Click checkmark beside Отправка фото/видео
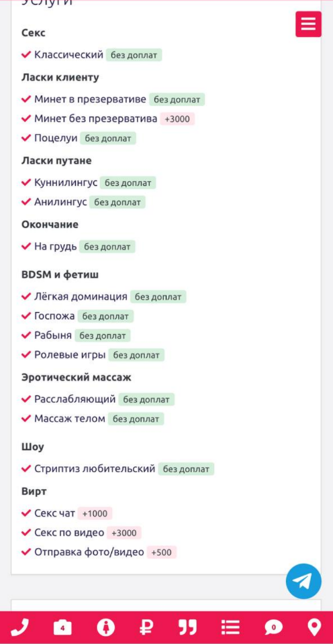 [26, 552]
